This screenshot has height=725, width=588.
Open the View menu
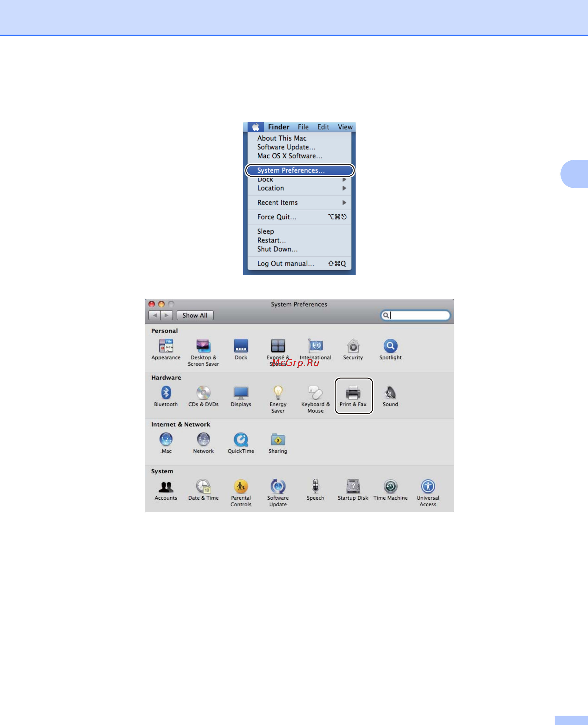pos(345,127)
